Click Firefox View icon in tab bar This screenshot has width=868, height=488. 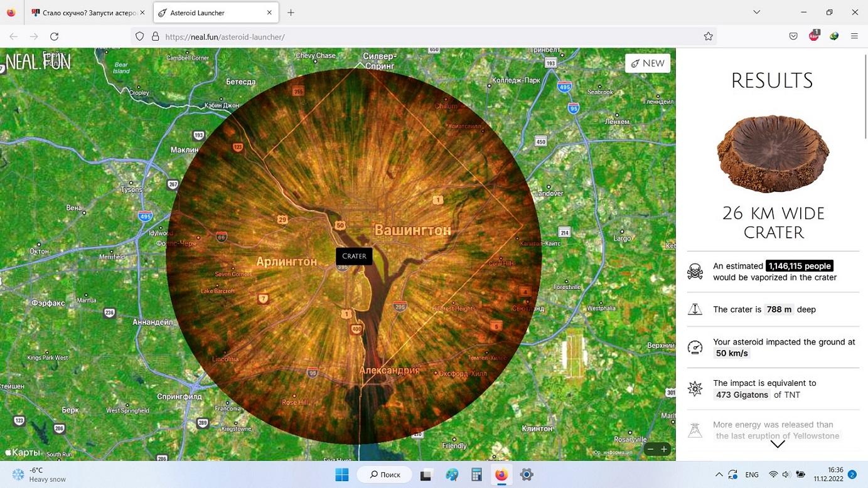click(x=11, y=13)
